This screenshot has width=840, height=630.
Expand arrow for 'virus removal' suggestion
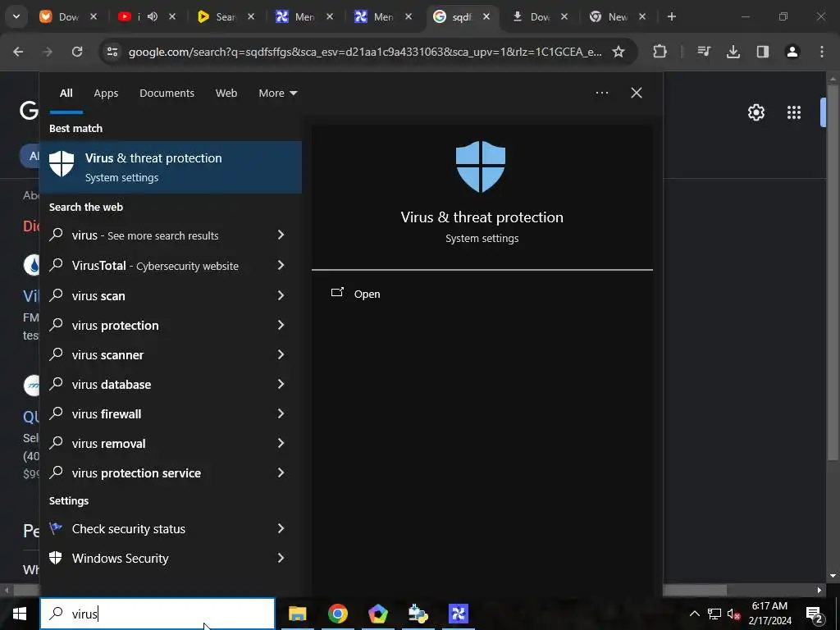click(281, 442)
